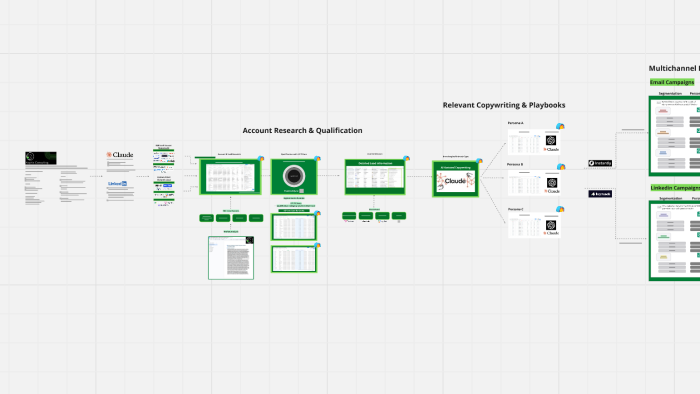Select the Persona B label
Viewport: 700px width, 394px height.
pos(515,164)
